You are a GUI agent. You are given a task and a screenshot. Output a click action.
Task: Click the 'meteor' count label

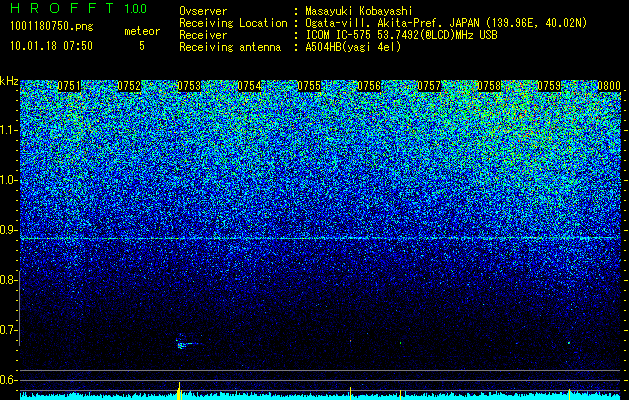pyautogui.click(x=142, y=31)
